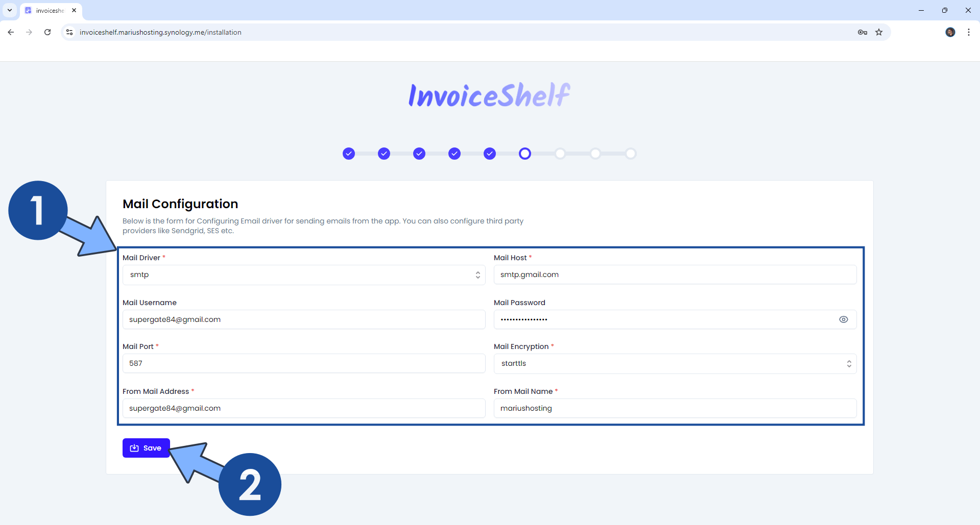Click the eighth pending wizard step

tap(595, 154)
